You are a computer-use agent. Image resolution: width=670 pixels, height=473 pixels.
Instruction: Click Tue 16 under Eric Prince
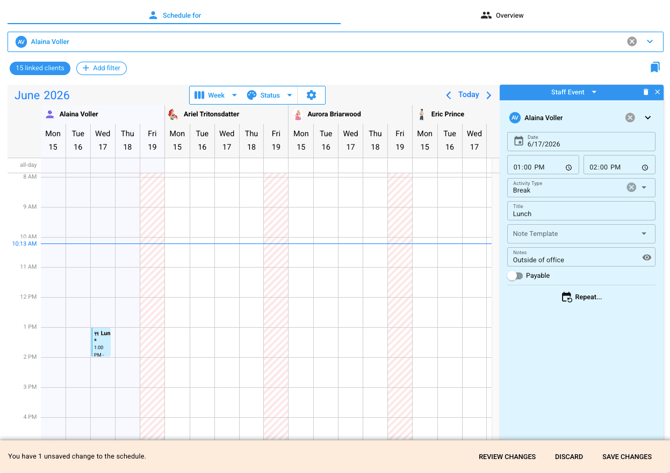450,140
